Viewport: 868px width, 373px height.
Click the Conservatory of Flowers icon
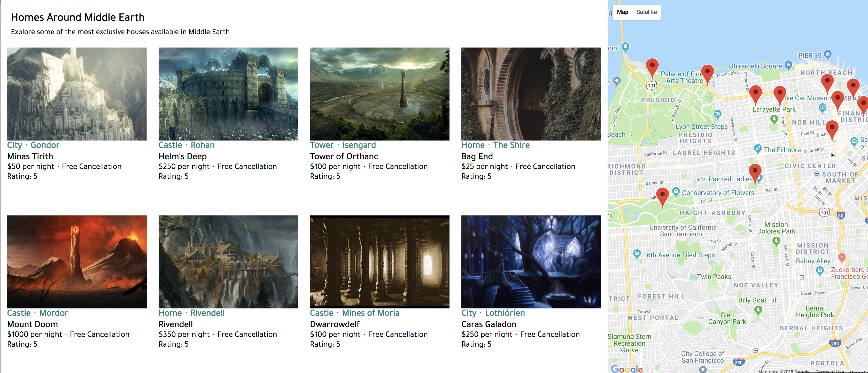click(x=676, y=192)
